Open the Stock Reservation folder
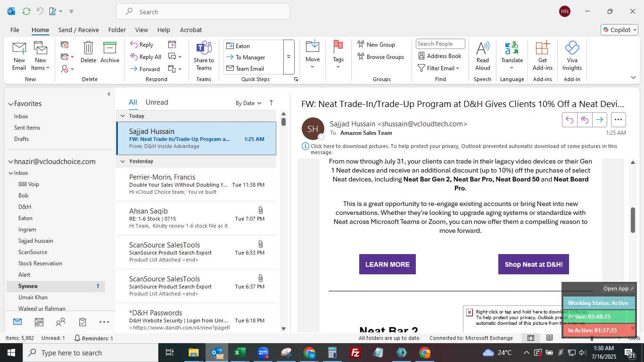This screenshot has width=644, height=362. point(40,263)
